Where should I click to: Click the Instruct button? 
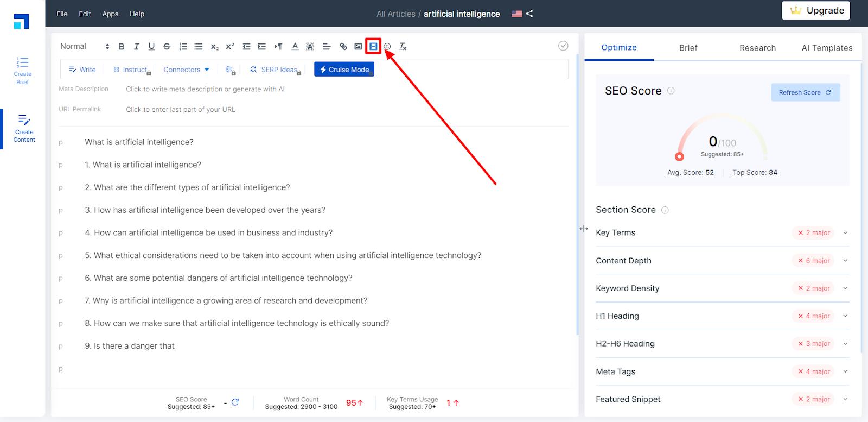click(x=131, y=70)
